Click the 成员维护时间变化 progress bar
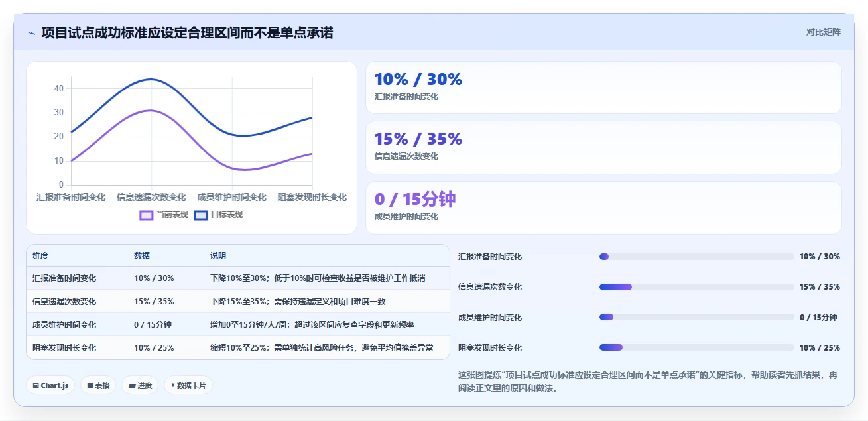 696,318
